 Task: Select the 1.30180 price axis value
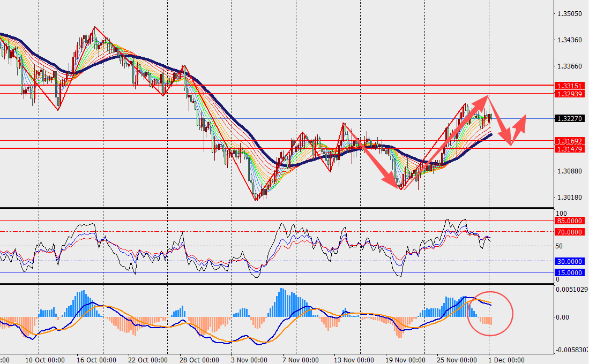pos(570,198)
